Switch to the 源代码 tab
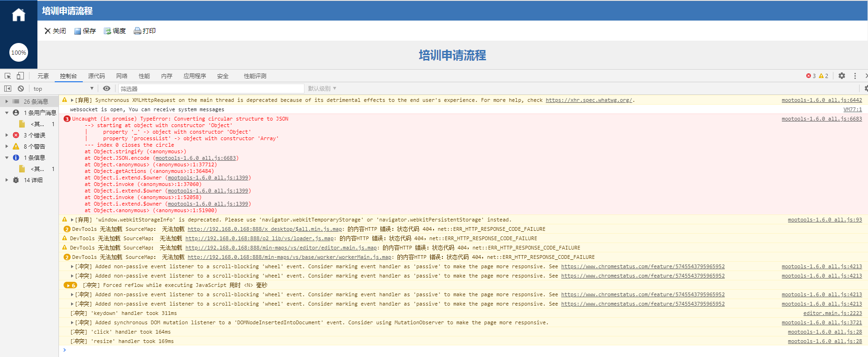Image resolution: width=868 pixels, height=357 pixels. pos(96,76)
